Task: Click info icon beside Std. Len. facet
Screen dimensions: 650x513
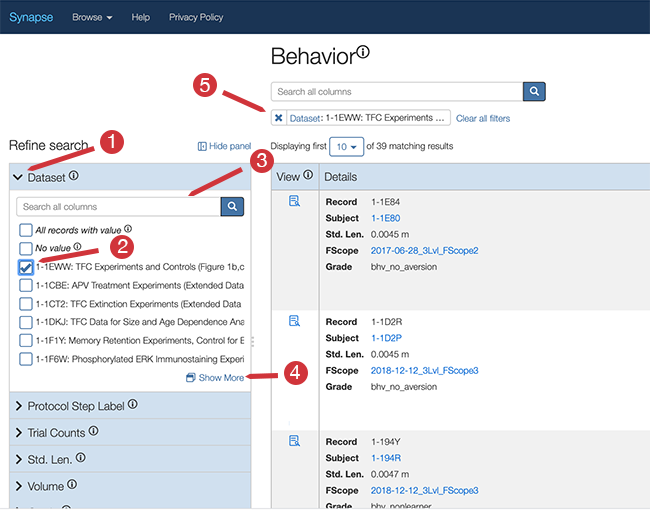Action: pyautogui.click(x=81, y=457)
